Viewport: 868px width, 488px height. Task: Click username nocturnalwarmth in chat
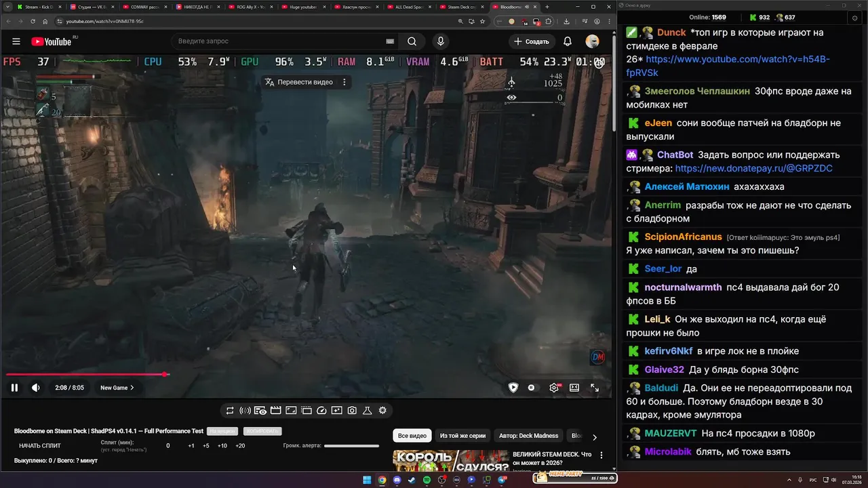[x=683, y=287]
